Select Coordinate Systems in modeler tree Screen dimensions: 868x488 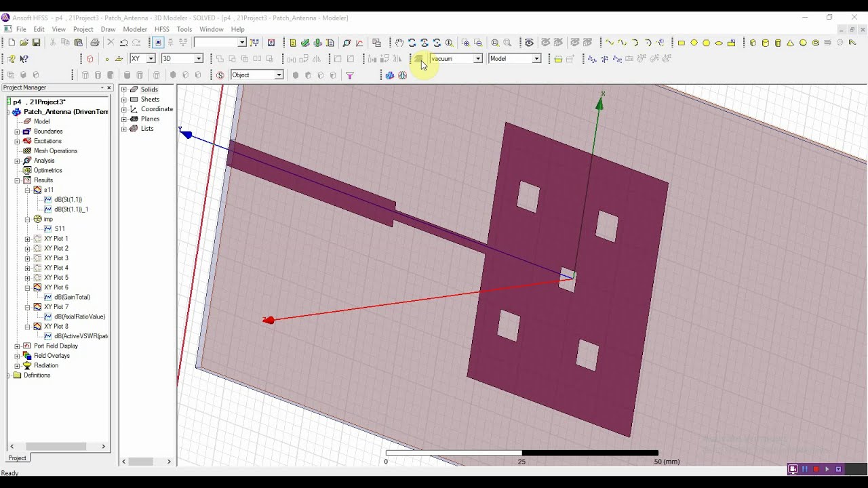(x=157, y=109)
